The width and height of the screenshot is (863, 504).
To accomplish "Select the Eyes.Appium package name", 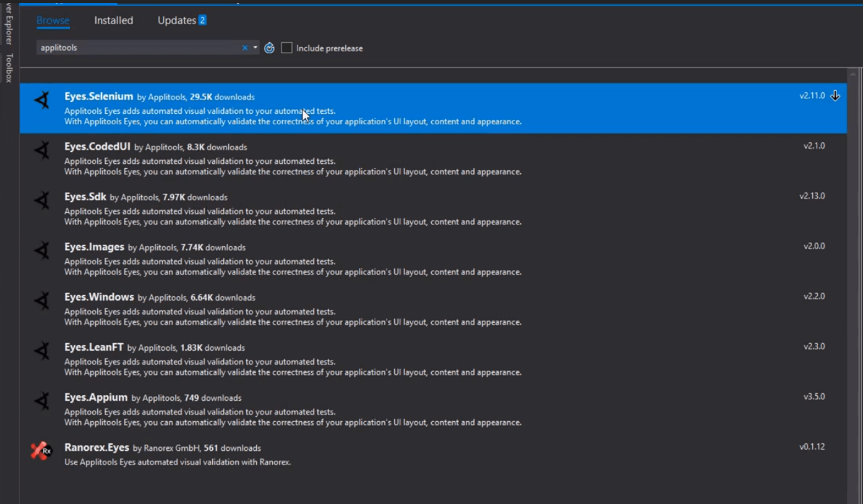I will 96,397.
